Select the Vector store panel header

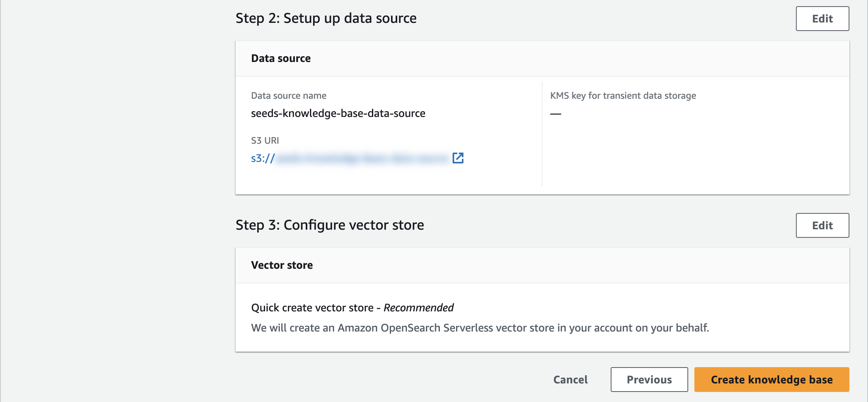(x=282, y=265)
